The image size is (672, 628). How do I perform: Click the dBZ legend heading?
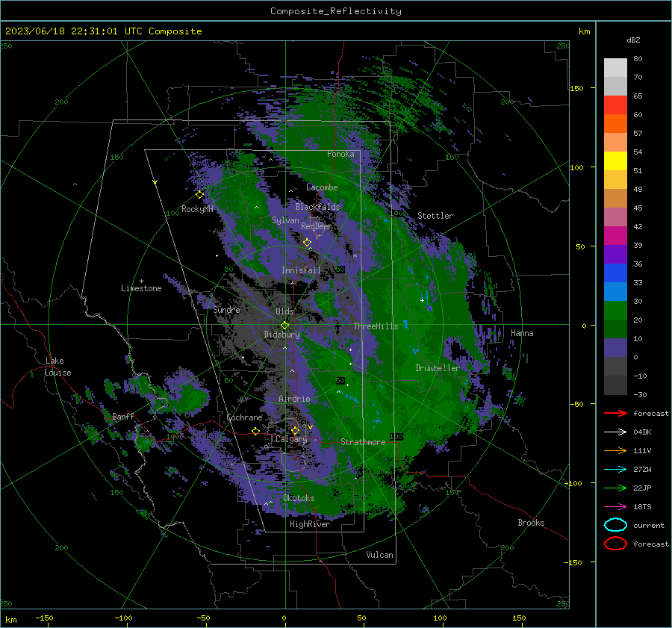coord(633,40)
